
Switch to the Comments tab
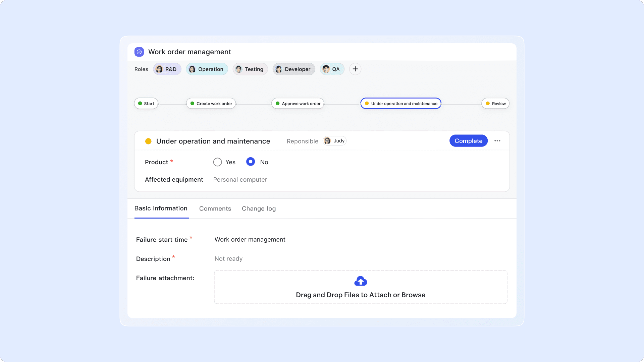tap(215, 208)
